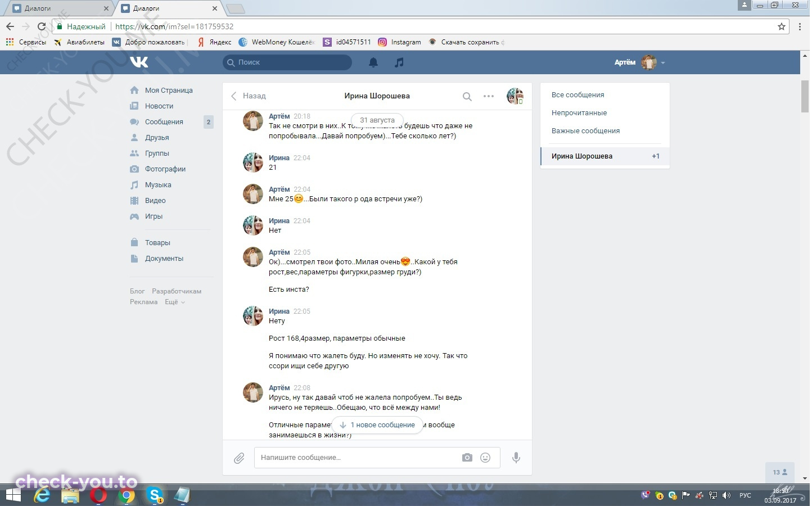
Task: Open the WebMoney Кошелёк bookmark
Action: pyautogui.click(x=277, y=42)
